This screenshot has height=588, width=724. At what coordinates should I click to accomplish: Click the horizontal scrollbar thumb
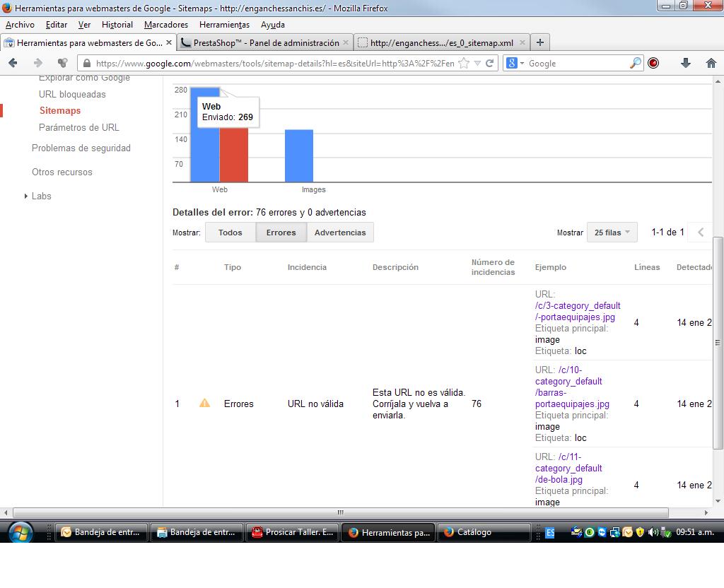point(341,512)
